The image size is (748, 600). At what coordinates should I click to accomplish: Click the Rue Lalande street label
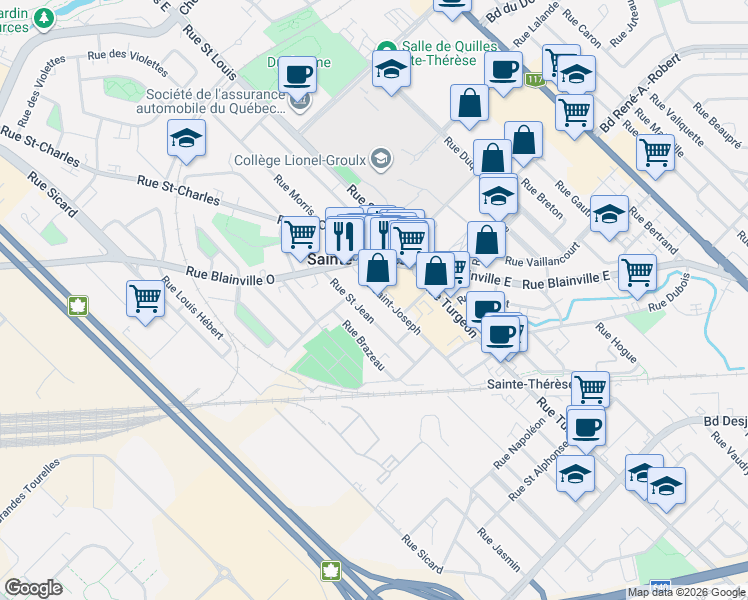[536, 25]
